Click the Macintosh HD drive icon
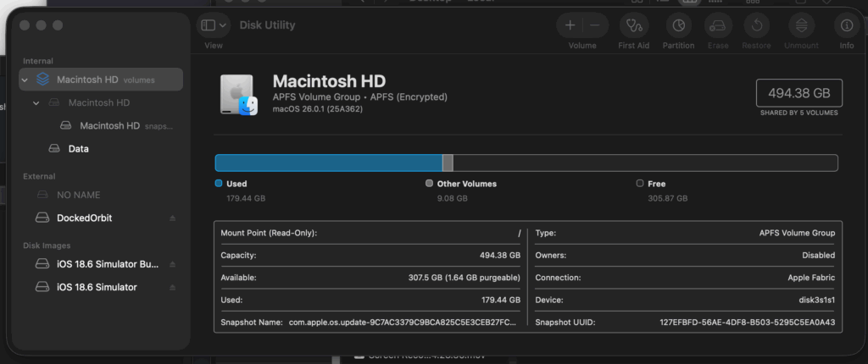The width and height of the screenshot is (868, 364). (x=238, y=95)
